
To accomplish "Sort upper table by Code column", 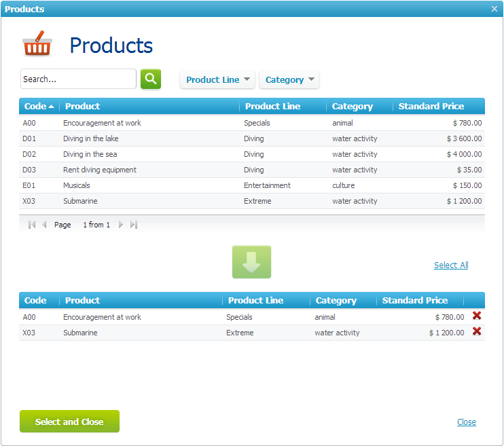I will pos(39,106).
